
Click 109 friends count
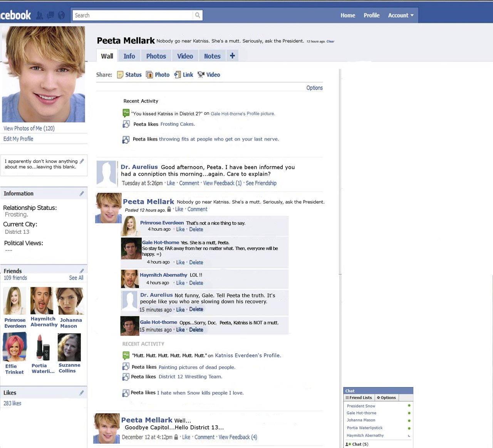click(15, 278)
